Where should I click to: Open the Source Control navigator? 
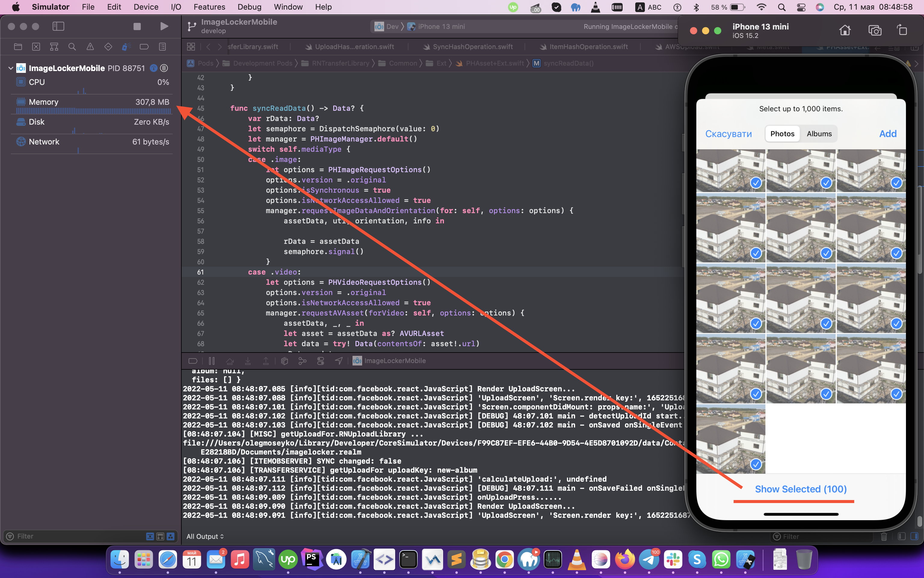[36, 47]
